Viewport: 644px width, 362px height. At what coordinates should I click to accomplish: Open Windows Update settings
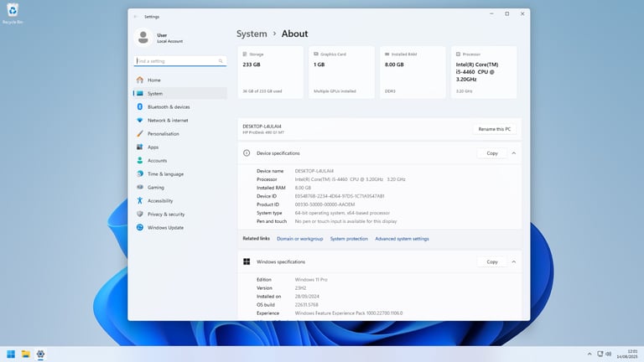180,227
